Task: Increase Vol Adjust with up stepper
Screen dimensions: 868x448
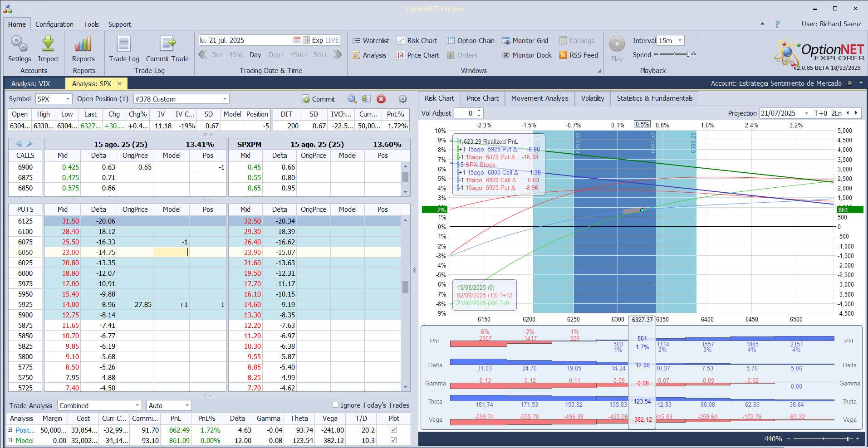Action: point(479,111)
